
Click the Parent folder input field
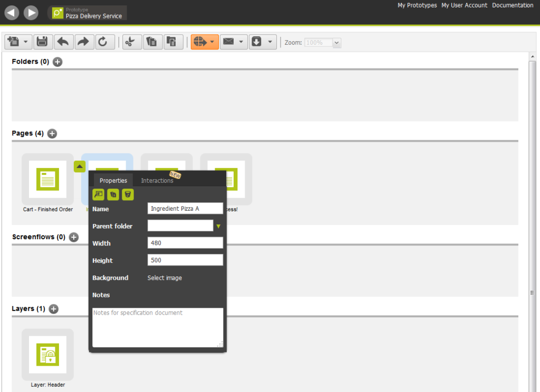pyautogui.click(x=180, y=226)
